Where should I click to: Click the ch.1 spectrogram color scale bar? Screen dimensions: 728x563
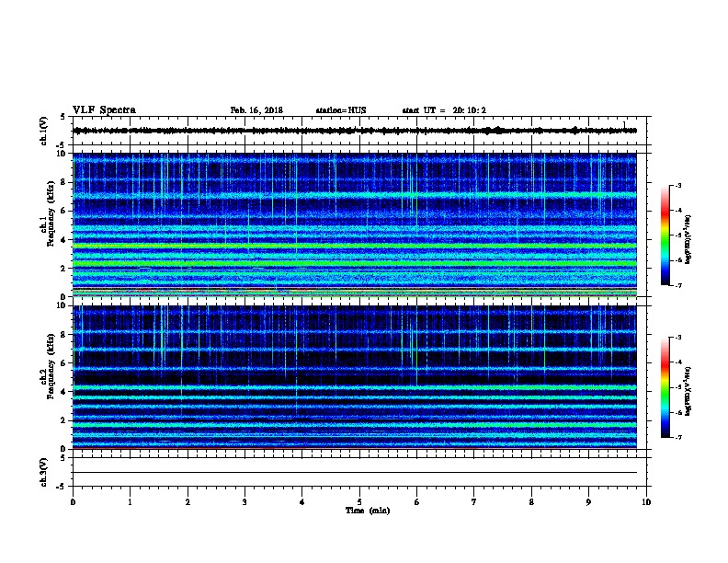coord(665,236)
